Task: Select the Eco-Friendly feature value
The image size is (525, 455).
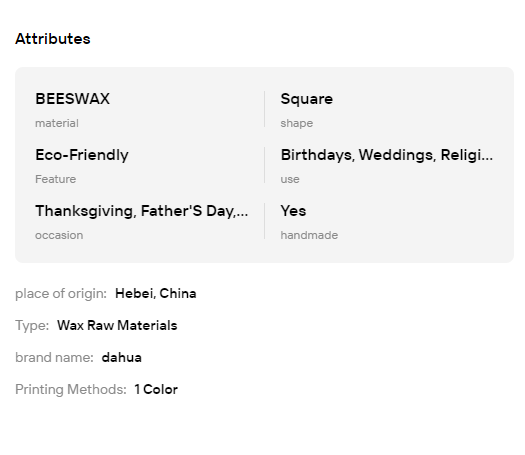Action: click(82, 155)
